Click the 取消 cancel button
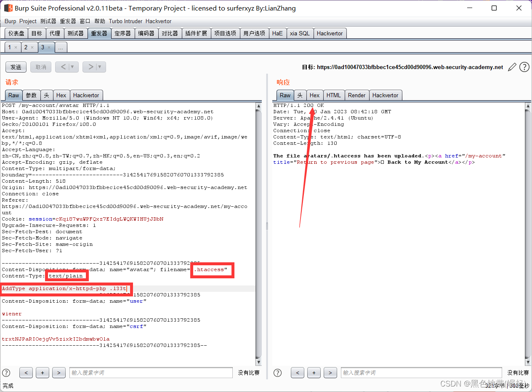The image size is (532, 392). click(41, 67)
